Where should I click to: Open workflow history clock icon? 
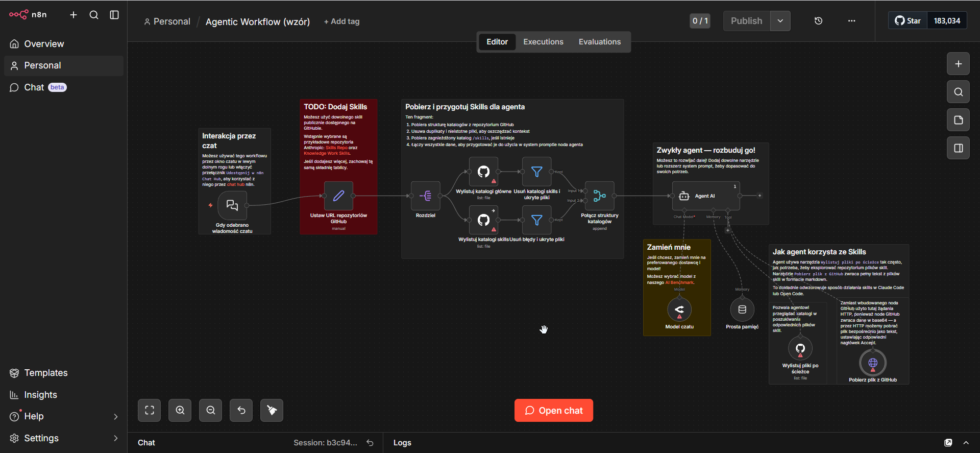[x=818, y=21]
